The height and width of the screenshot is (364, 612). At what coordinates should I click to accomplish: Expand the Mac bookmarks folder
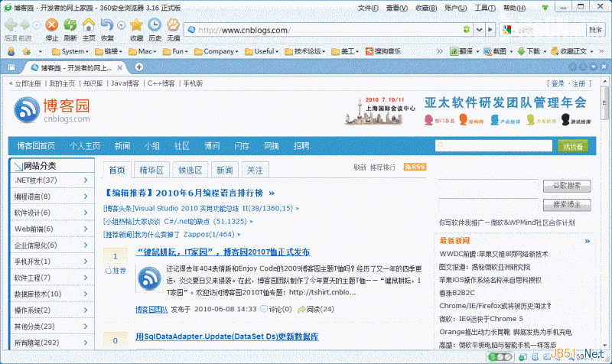click(x=143, y=51)
